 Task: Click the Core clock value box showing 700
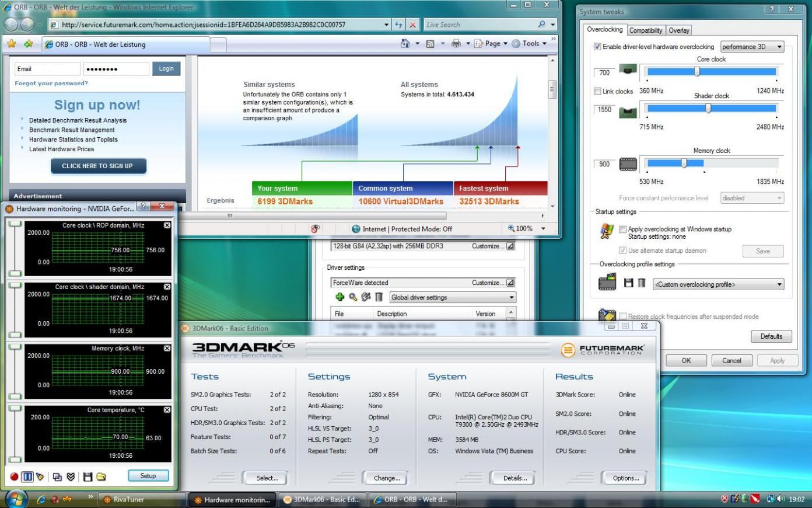pos(604,73)
